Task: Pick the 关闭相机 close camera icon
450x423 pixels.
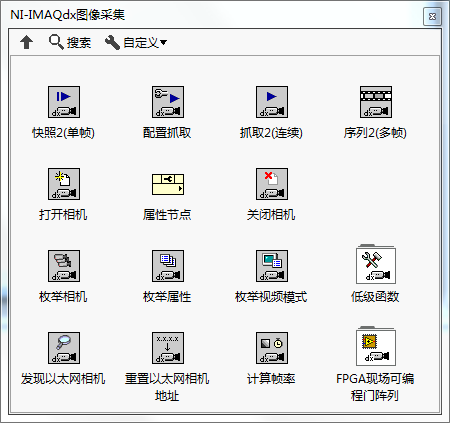Action: pos(272,184)
